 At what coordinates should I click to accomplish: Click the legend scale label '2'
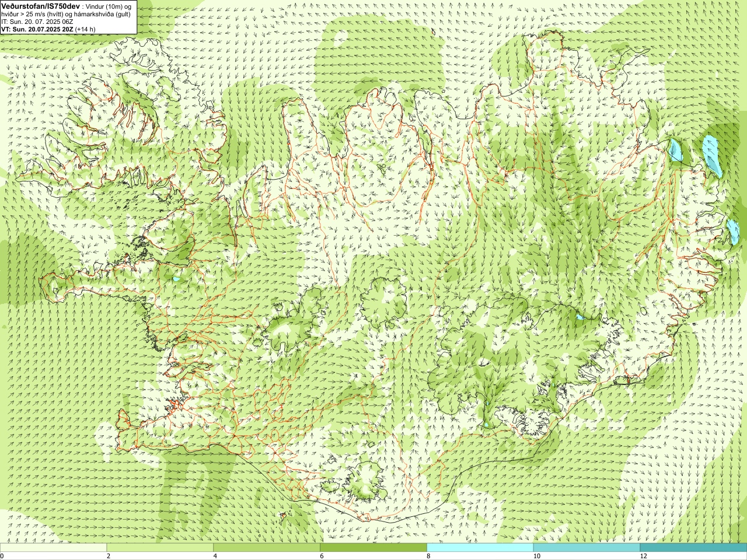point(109,556)
